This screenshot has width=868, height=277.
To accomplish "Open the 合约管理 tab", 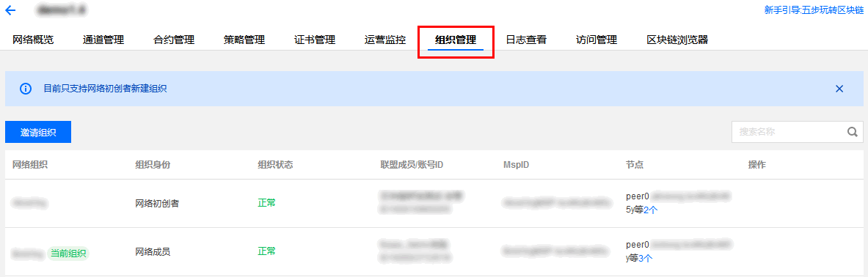I will tap(174, 40).
